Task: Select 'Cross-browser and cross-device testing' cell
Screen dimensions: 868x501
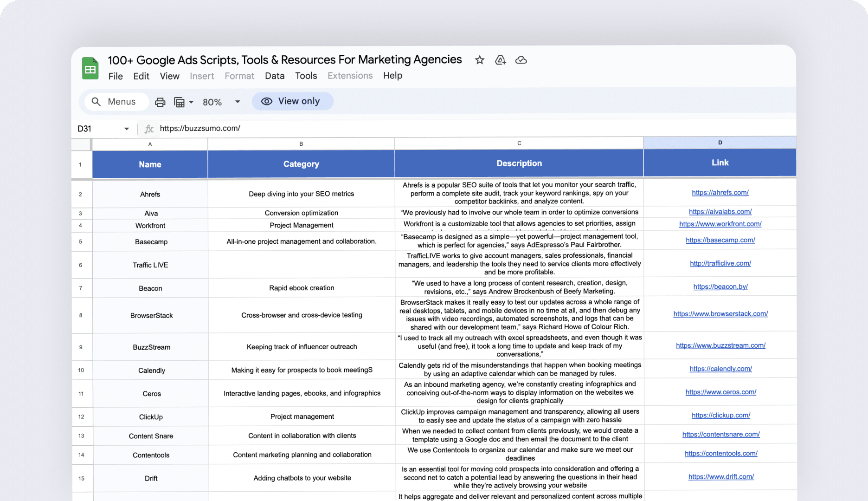Action: (302, 315)
